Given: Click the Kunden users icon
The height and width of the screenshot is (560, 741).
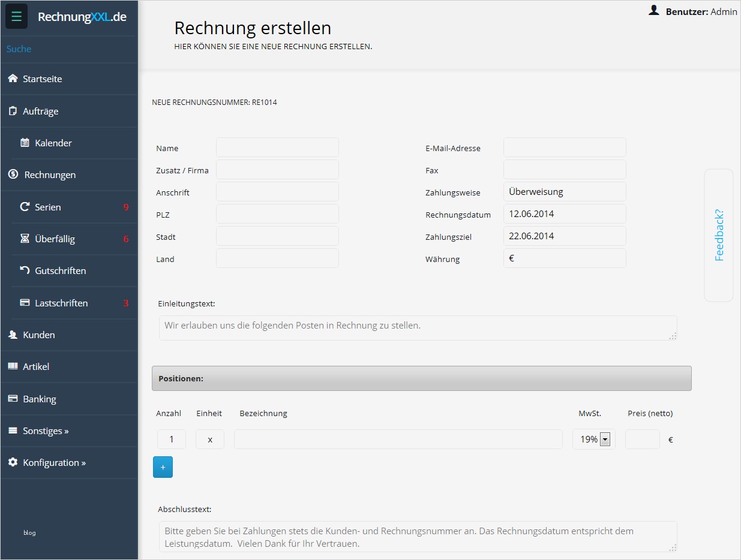Looking at the screenshot, I should point(13,335).
